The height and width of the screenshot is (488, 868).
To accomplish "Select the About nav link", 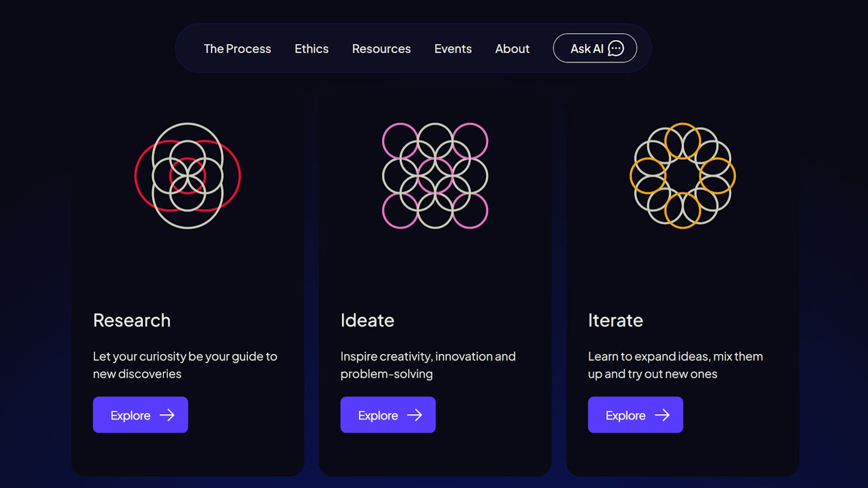I will (x=512, y=49).
